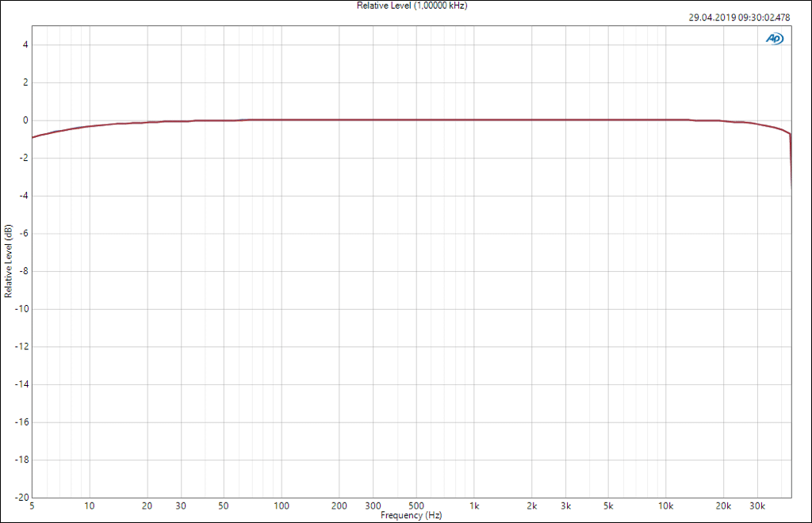
Task: Click the 500 tick on the frequency axis
Action: click(x=416, y=506)
